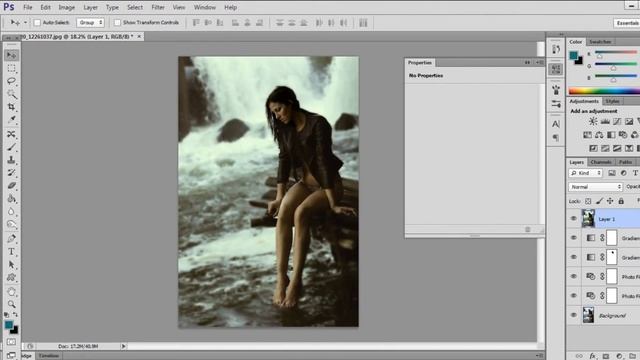Select the Horizontal Type tool
640x360 pixels.
[11, 252]
